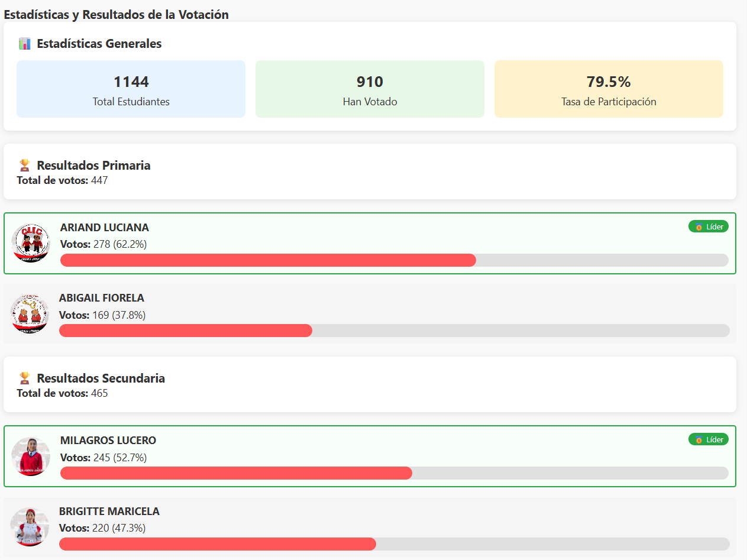Click Ariand Luciana's candidate logo avatar

(31, 243)
